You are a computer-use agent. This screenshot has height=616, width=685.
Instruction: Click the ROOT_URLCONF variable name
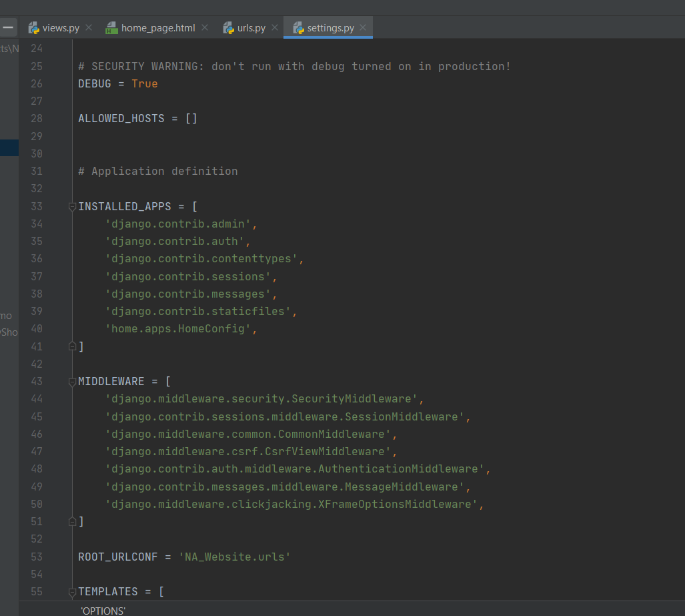click(x=118, y=557)
